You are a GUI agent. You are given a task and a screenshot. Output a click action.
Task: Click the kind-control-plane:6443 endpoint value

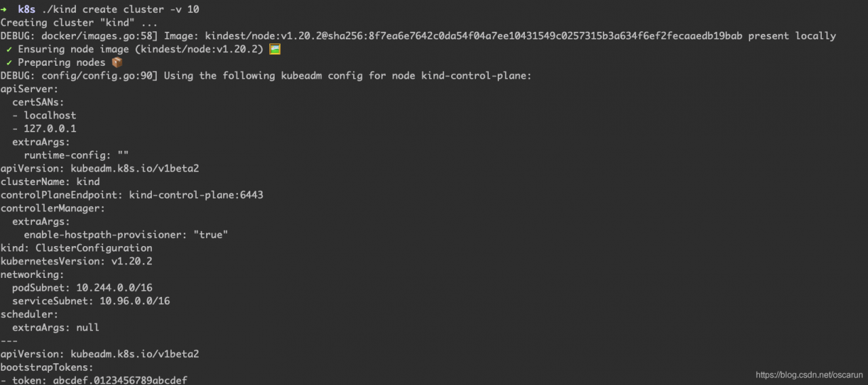(196, 195)
